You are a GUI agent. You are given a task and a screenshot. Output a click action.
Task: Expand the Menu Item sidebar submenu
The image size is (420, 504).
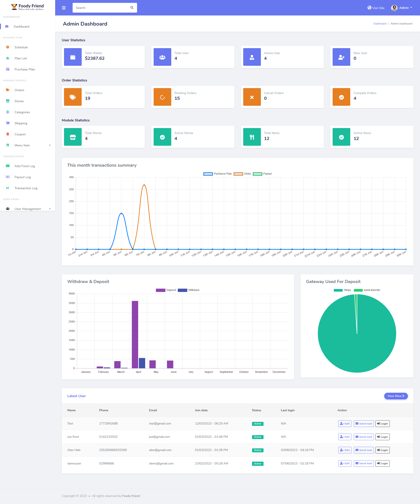(28, 145)
